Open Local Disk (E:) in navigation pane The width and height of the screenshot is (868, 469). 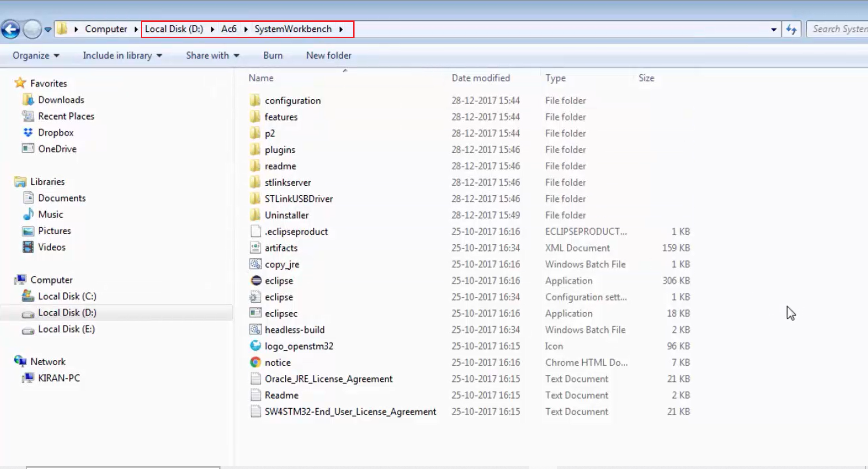pos(67,329)
